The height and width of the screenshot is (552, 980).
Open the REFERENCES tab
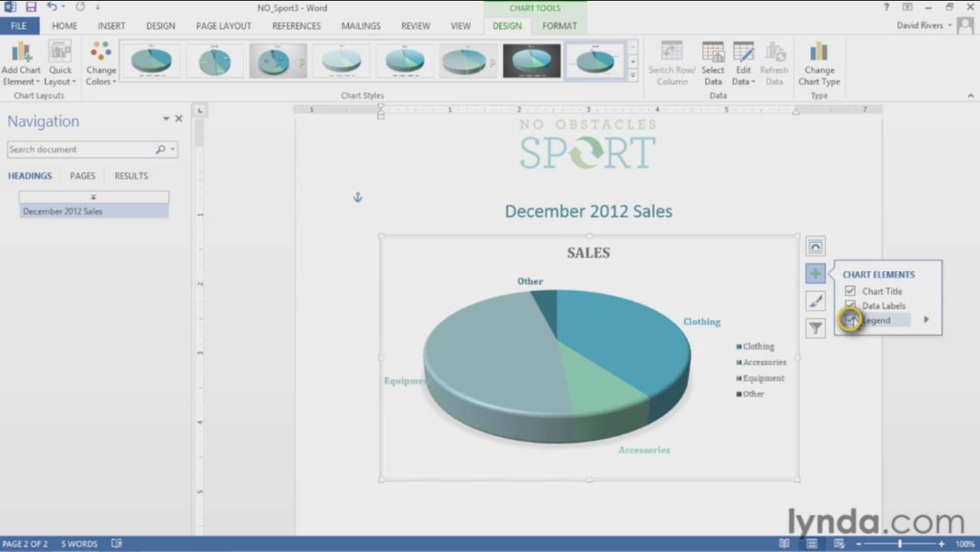tap(296, 26)
